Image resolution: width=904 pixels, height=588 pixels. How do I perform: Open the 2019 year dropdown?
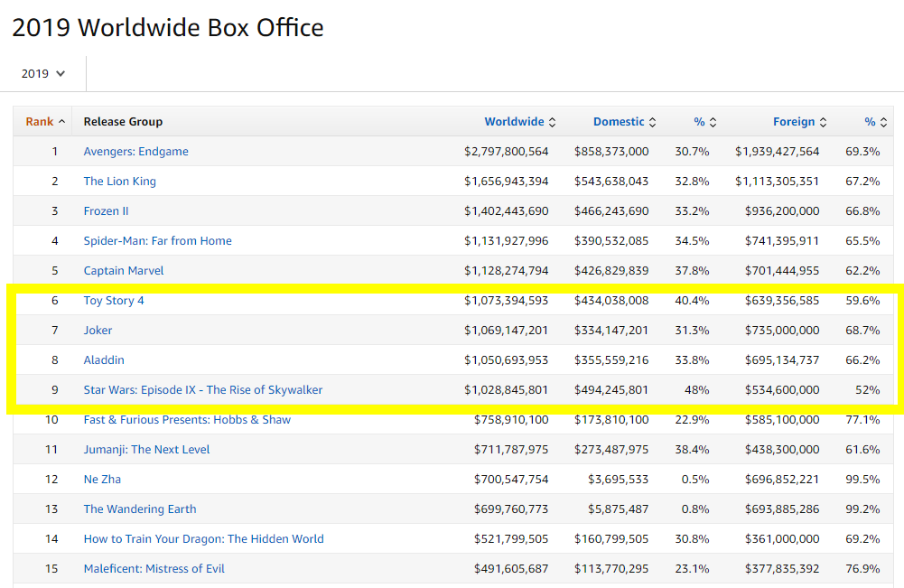click(x=43, y=74)
